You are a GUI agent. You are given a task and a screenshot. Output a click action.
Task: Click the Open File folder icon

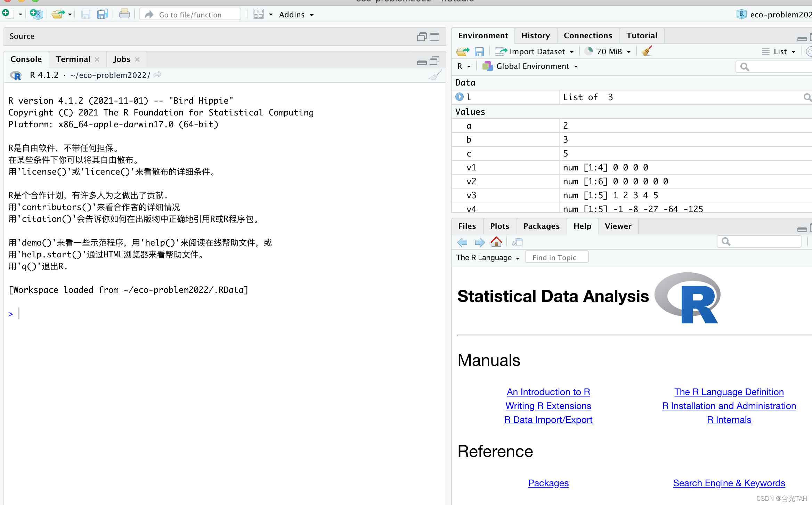click(58, 14)
